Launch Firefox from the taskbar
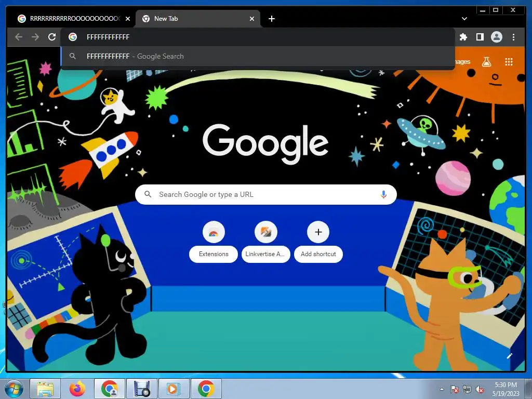 (77, 389)
